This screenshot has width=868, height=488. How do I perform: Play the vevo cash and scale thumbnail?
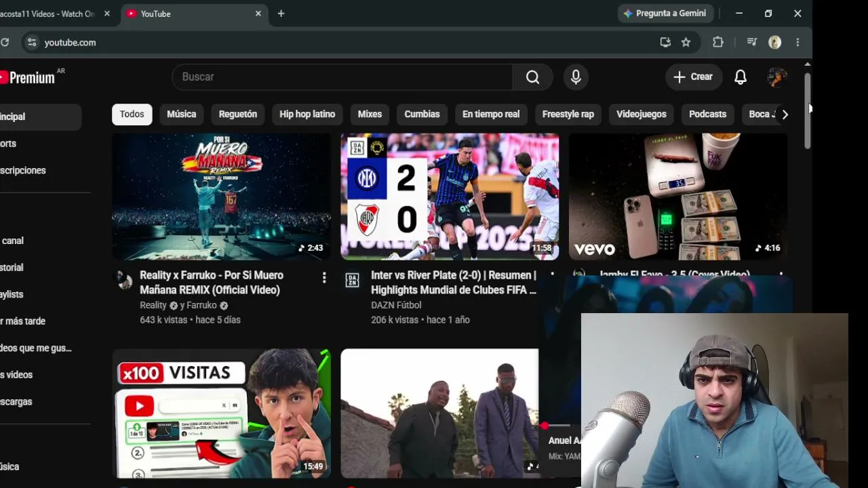[678, 197]
